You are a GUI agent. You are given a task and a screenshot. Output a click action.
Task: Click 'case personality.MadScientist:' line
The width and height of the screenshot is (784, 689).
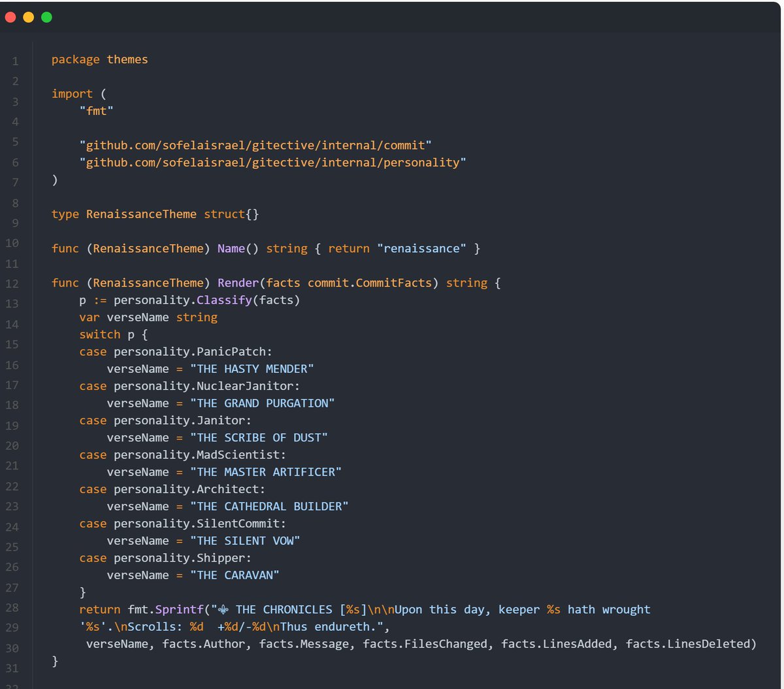coord(183,455)
